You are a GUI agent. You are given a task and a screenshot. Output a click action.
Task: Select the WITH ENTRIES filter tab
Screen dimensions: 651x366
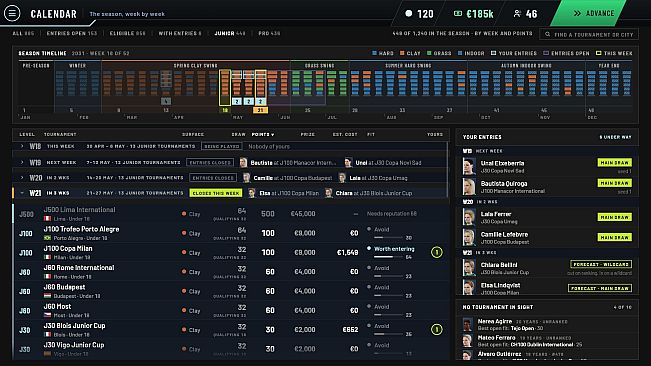(x=180, y=33)
